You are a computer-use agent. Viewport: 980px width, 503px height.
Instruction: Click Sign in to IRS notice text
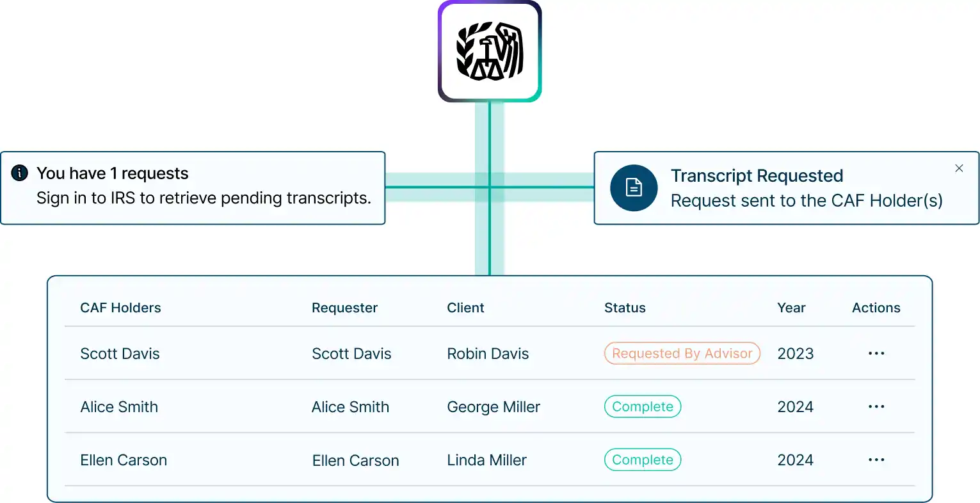(204, 198)
